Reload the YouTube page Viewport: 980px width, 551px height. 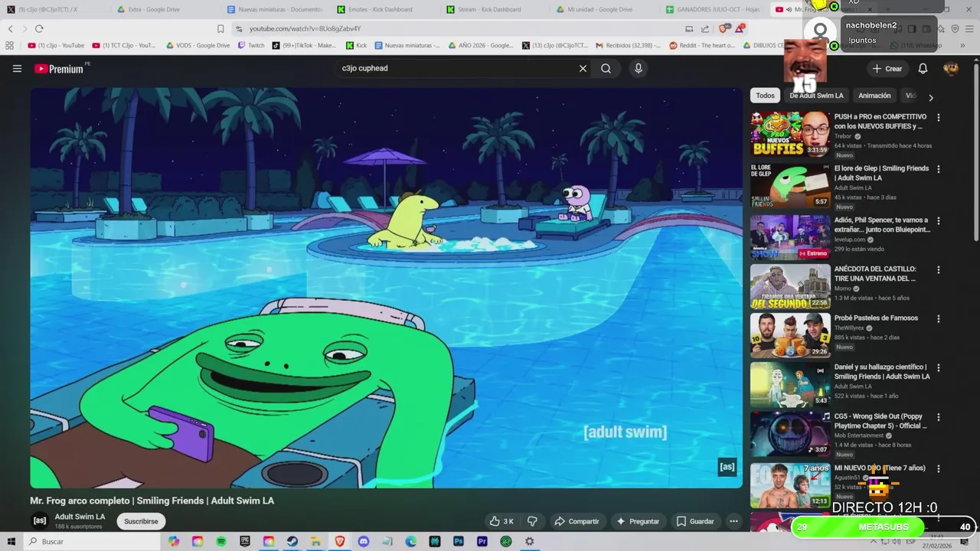[x=39, y=28]
